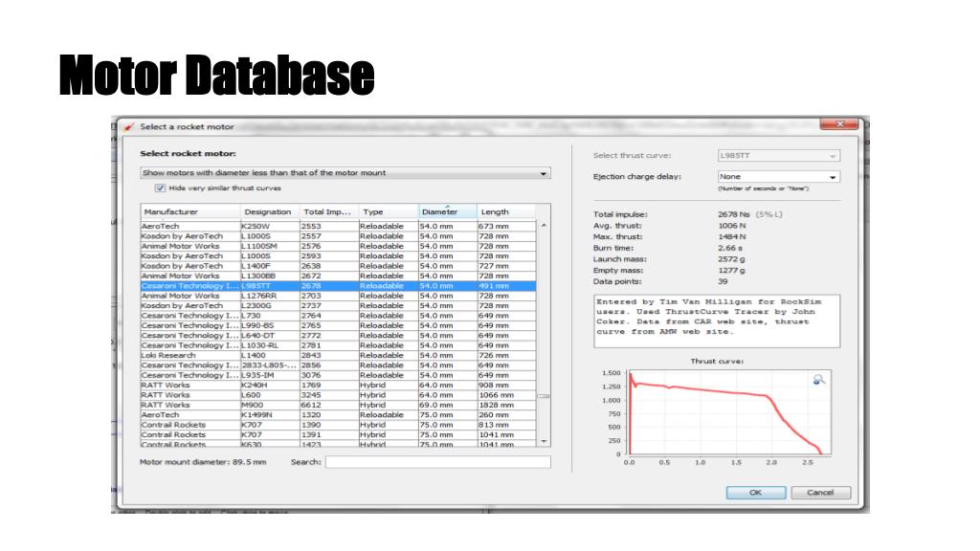Select the Cesaroni L730 motor row
This screenshot has height=551, width=980.
338,316
